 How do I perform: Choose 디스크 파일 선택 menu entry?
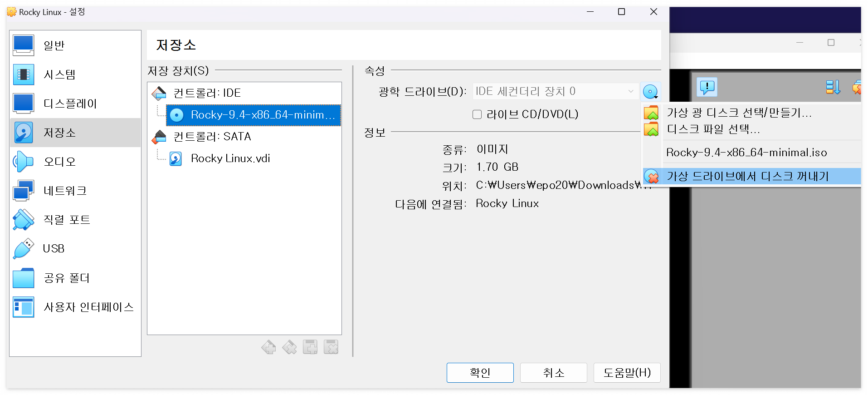tap(752, 129)
